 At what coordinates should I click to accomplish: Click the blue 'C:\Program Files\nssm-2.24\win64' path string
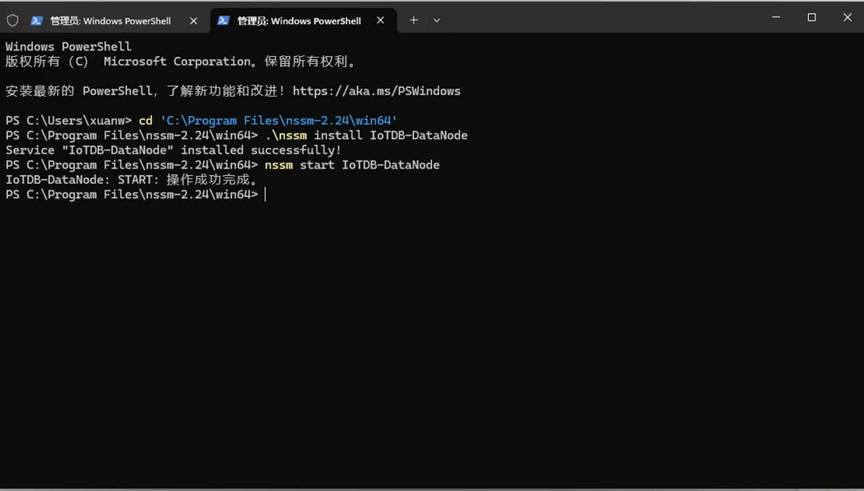278,121
